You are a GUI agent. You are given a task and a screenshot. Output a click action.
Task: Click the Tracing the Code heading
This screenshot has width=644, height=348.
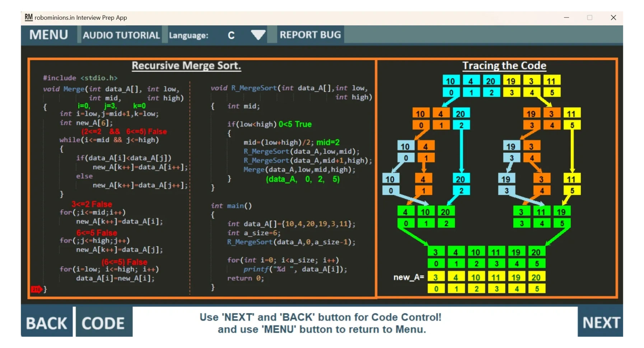tap(504, 65)
